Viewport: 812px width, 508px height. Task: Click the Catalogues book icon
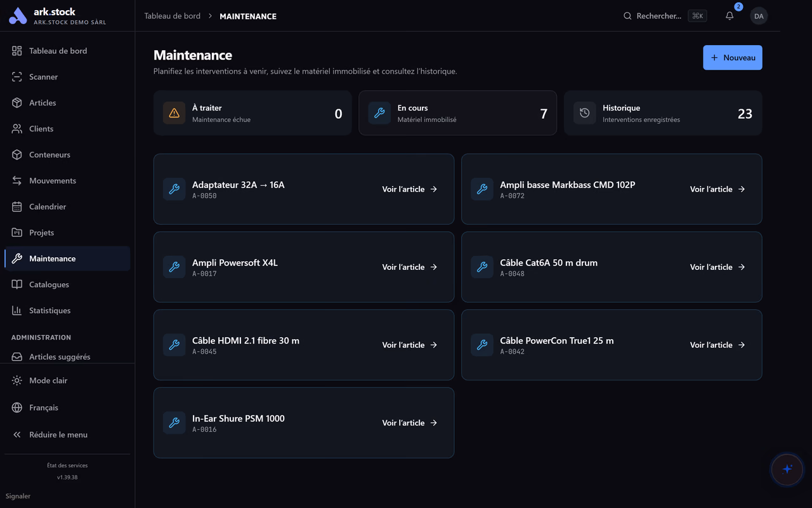coord(17,285)
